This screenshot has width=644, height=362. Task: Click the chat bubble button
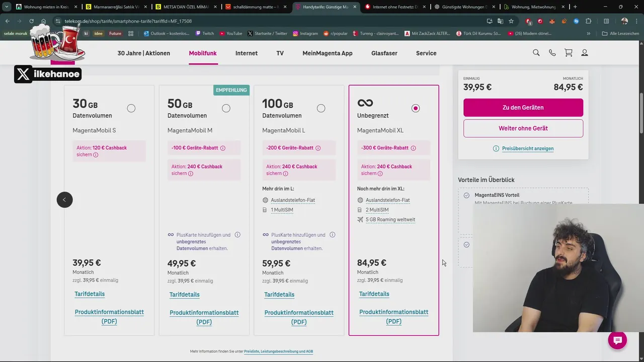click(x=617, y=340)
